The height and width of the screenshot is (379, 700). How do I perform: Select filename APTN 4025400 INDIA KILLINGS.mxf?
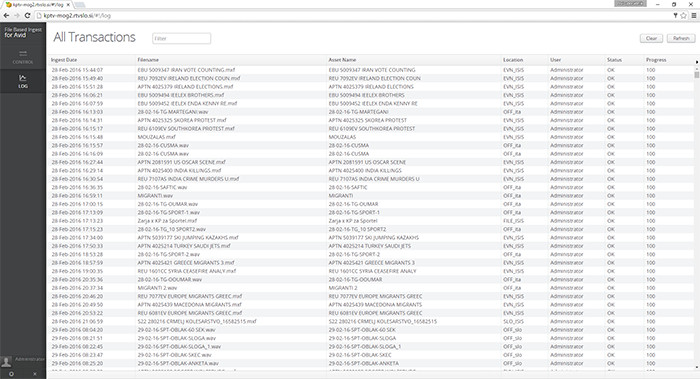pos(179,171)
